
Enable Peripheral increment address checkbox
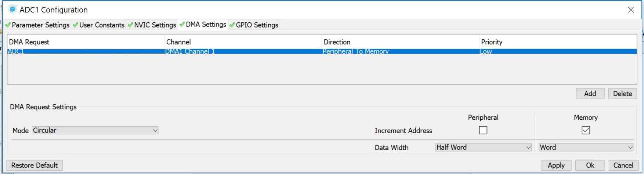pos(483,130)
